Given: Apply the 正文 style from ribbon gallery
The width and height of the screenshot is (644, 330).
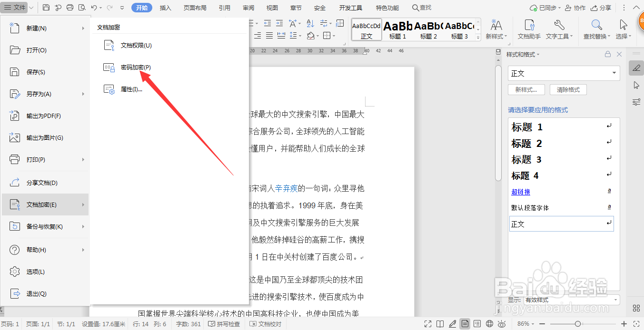Looking at the screenshot, I should pyautogui.click(x=367, y=30).
